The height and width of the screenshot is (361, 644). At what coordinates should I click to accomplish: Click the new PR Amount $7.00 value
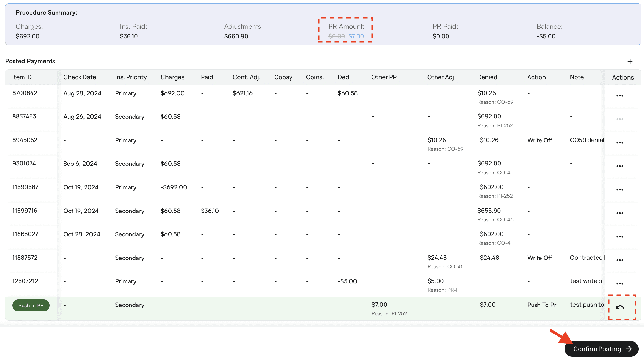[x=356, y=36]
